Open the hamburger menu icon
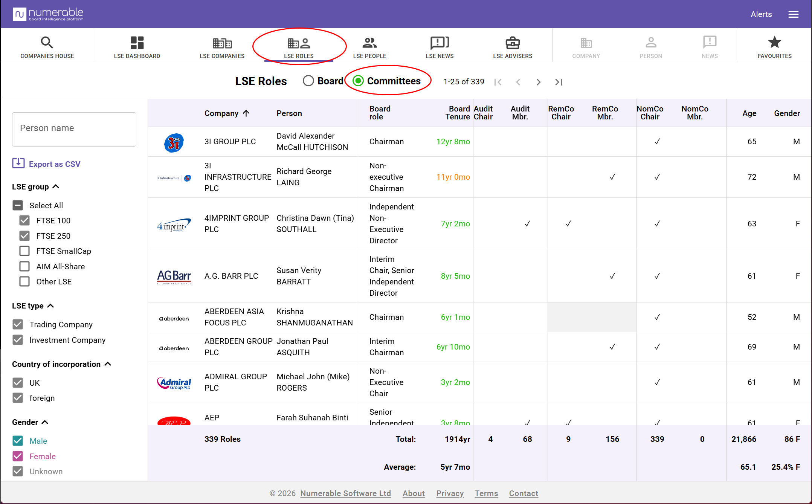812x504 pixels. 794,14
